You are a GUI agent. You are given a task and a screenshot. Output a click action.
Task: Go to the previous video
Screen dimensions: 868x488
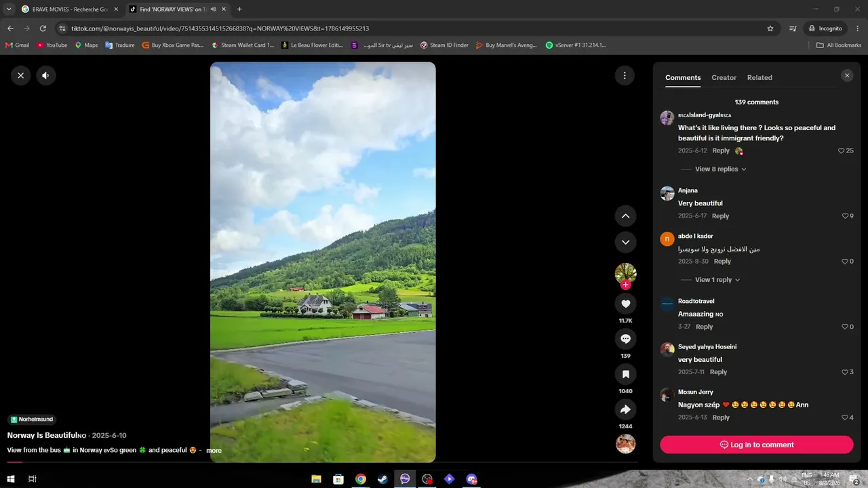point(625,216)
